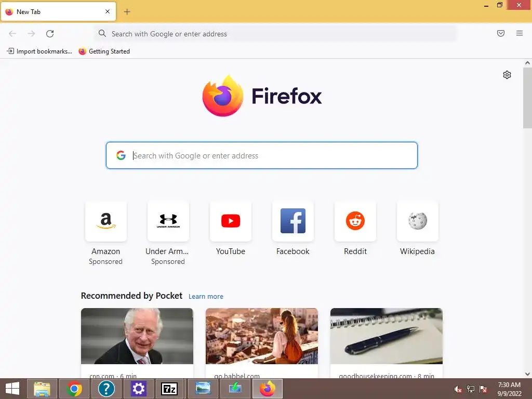Close the New Tab tab

tap(108, 11)
